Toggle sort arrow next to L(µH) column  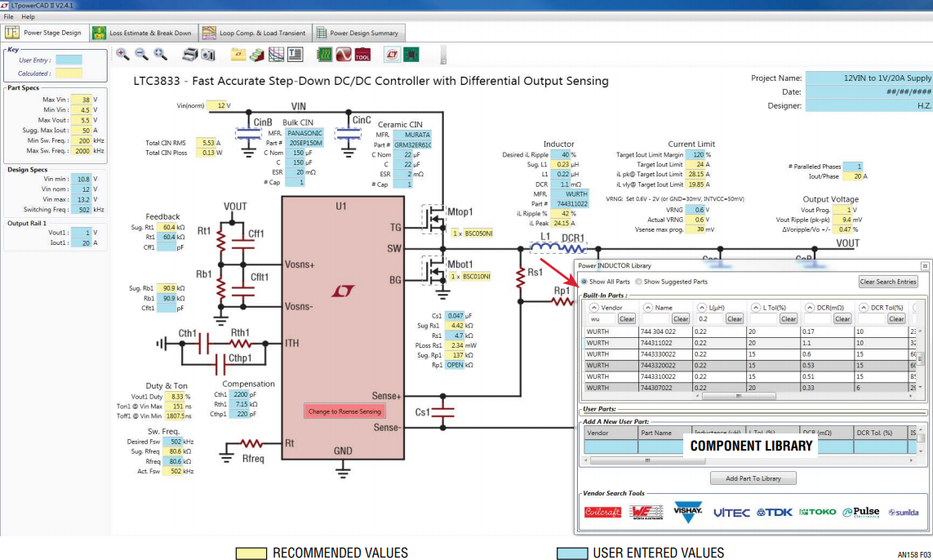point(701,308)
